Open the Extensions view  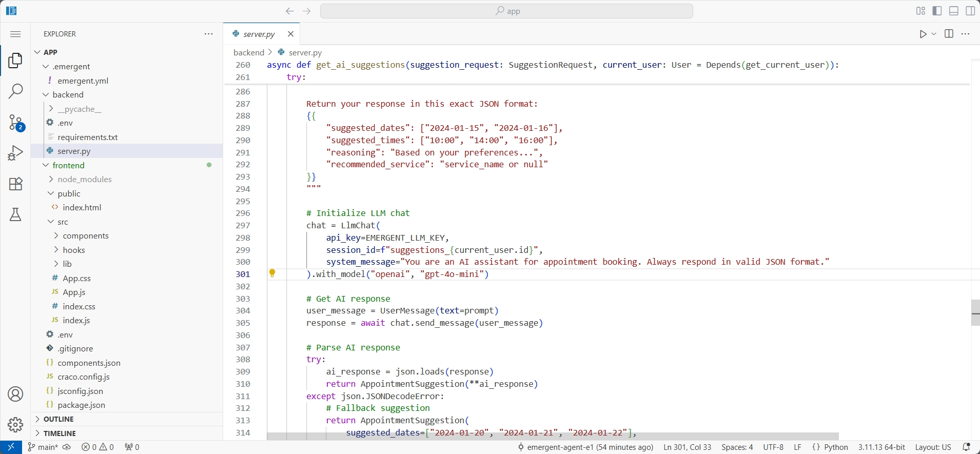coord(15,184)
